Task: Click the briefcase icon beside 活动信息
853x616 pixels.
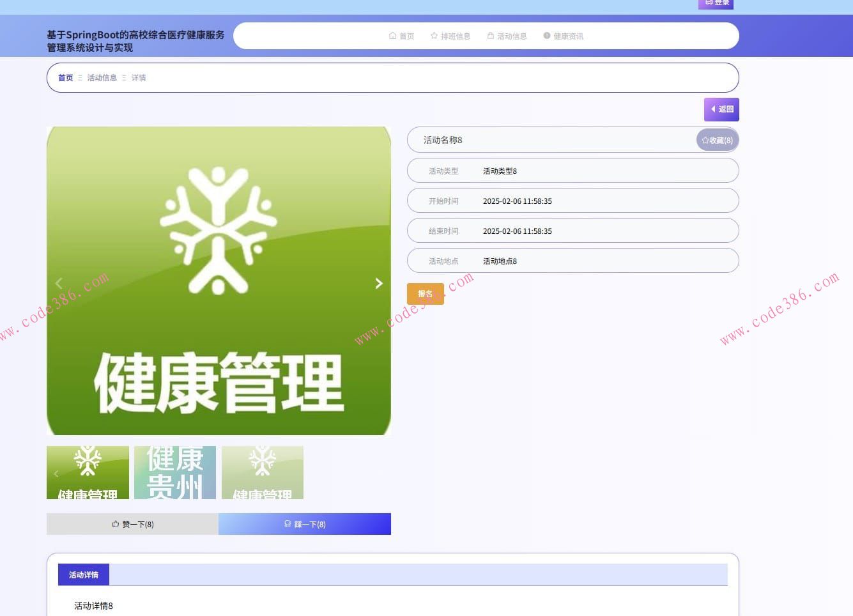Action: [491, 36]
